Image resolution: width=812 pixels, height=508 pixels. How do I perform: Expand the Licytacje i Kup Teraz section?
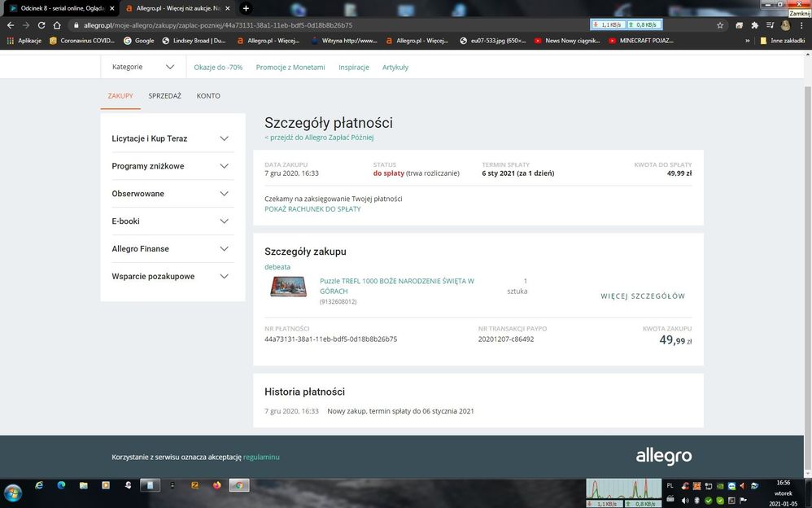(x=172, y=138)
